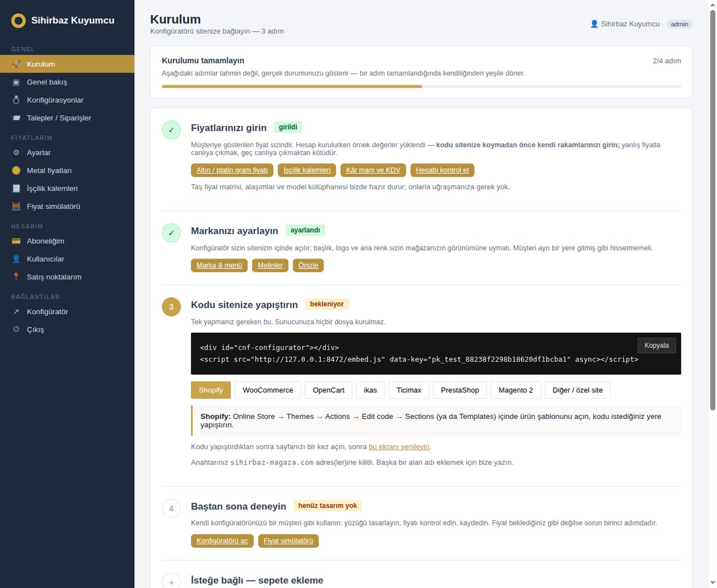
Task: Click Hesabı kontrol et button
Action: [442, 170]
